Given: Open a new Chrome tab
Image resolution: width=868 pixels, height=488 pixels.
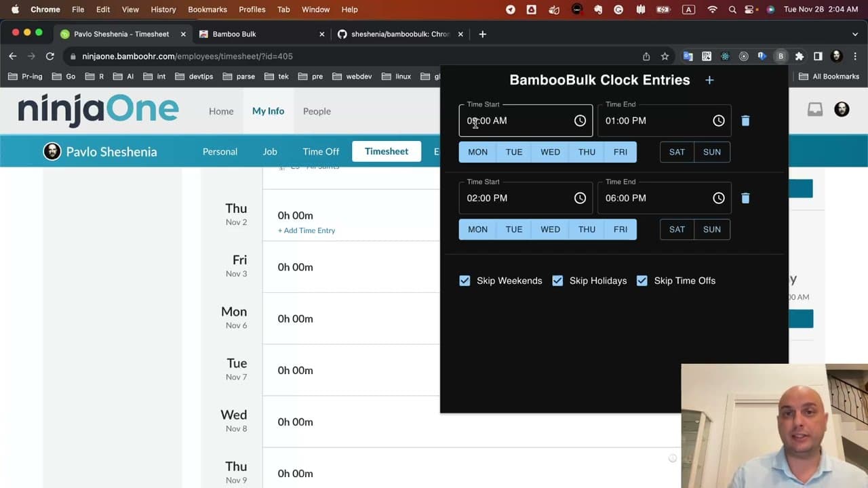Looking at the screenshot, I should click(x=482, y=34).
